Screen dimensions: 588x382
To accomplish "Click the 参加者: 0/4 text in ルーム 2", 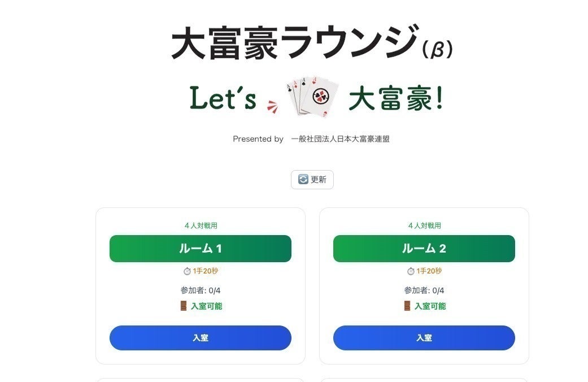I will [x=424, y=289].
